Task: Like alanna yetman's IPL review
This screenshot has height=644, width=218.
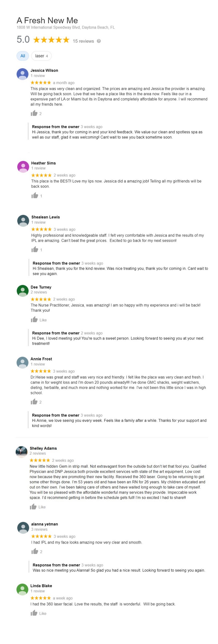Action: tap(35, 551)
